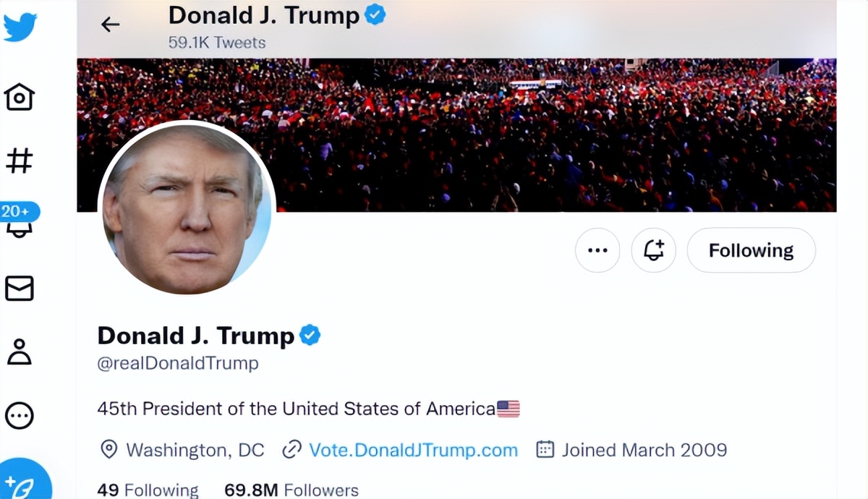868x499 pixels.
Task: Click the 20+ notification count badge
Action: point(16,211)
